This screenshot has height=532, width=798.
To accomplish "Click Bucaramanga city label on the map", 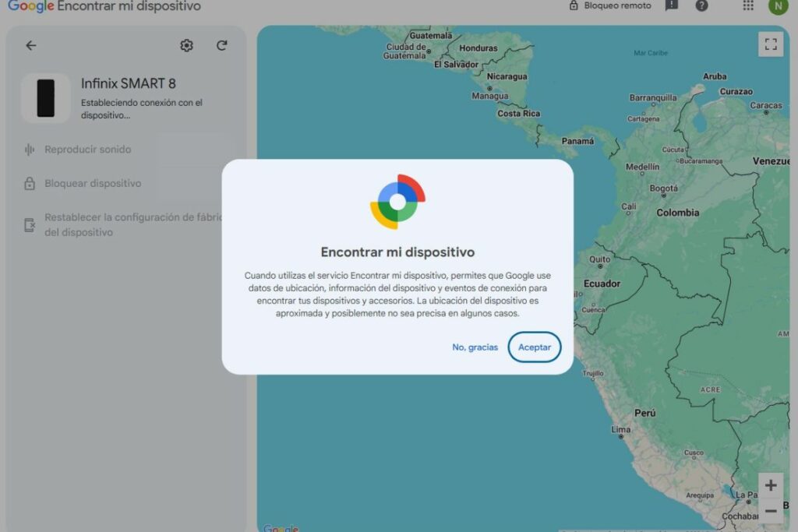I will click(x=701, y=161).
